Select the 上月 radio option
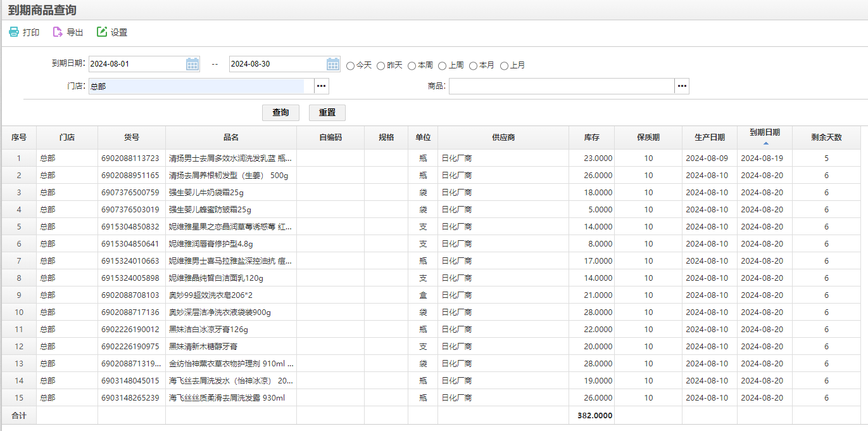This screenshot has height=431, width=868. pyautogui.click(x=505, y=65)
